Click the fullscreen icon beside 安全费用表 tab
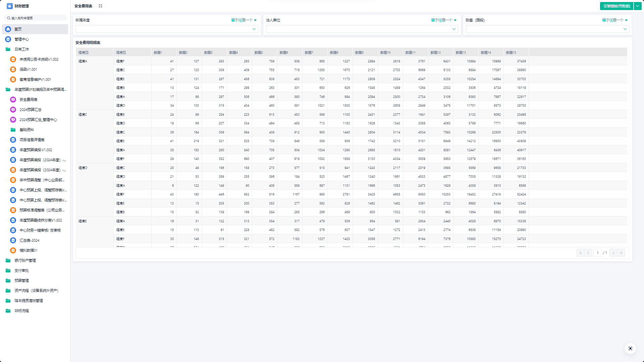 pyautogui.click(x=100, y=6)
